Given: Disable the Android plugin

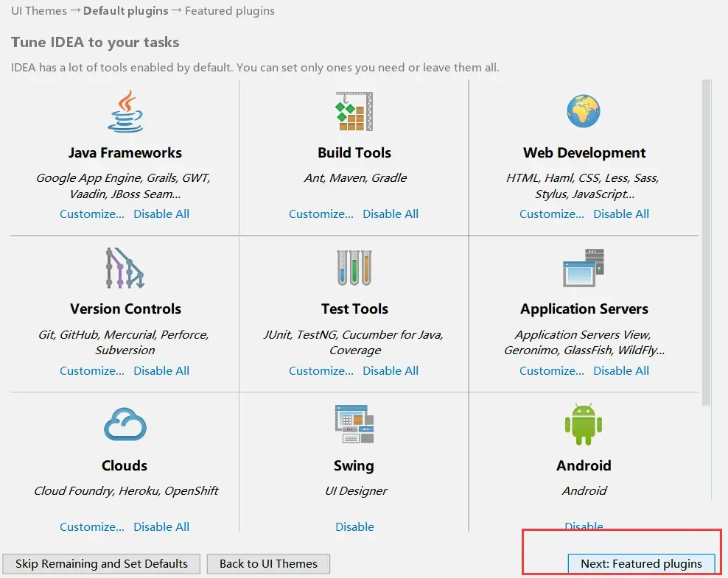Looking at the screenshot, I should (584, 526).
